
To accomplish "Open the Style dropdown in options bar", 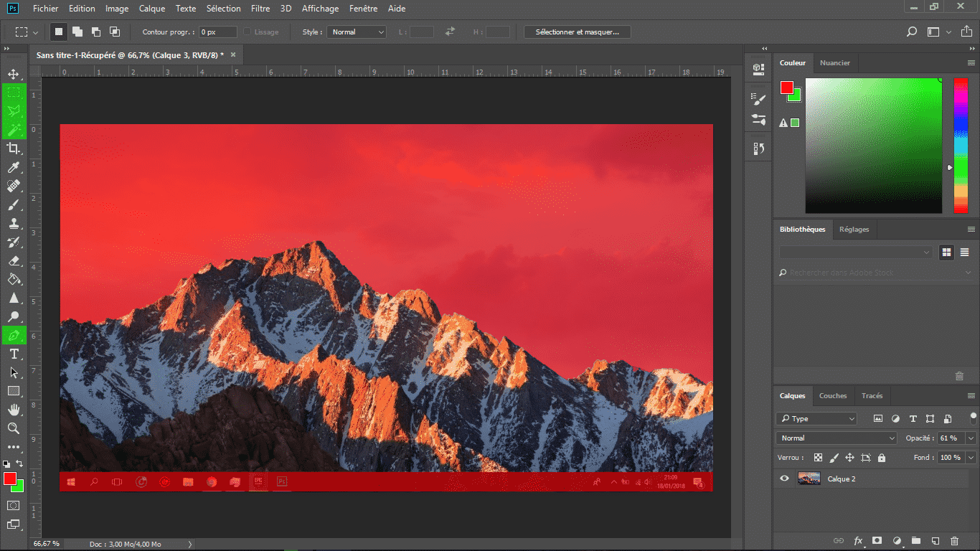I will pyautogui.click(x=357, y=32).
